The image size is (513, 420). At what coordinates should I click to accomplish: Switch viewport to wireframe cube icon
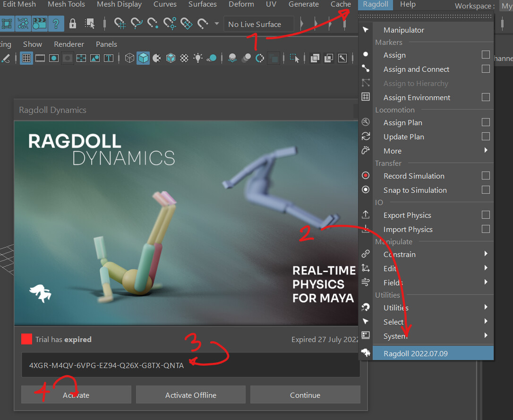pos(129,58)
